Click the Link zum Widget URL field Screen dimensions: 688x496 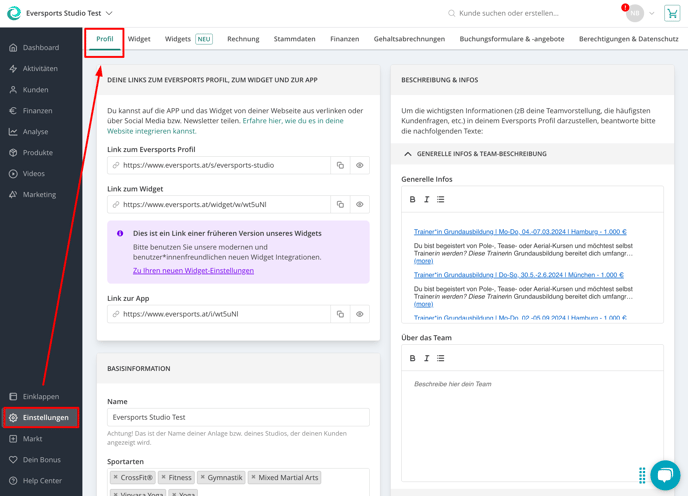click(219, 205)
